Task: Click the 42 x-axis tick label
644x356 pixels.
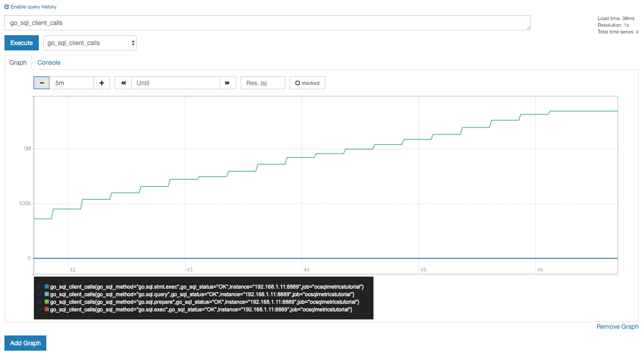Action: click(73, 270)
